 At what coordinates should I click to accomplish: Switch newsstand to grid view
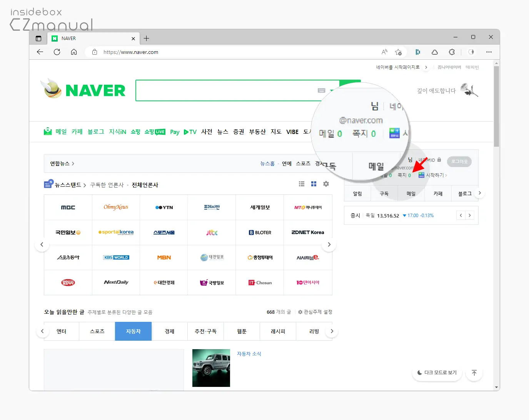(x=314, y=184)
